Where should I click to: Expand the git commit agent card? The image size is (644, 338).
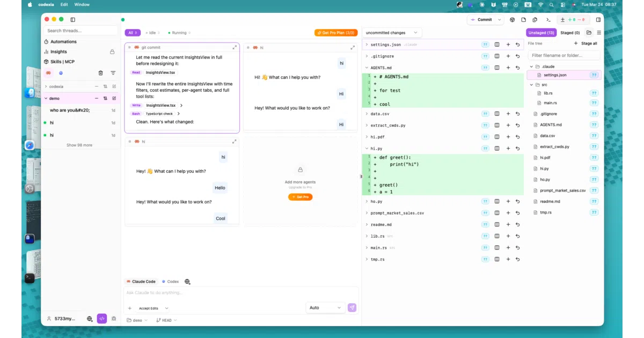pos(235,47)
